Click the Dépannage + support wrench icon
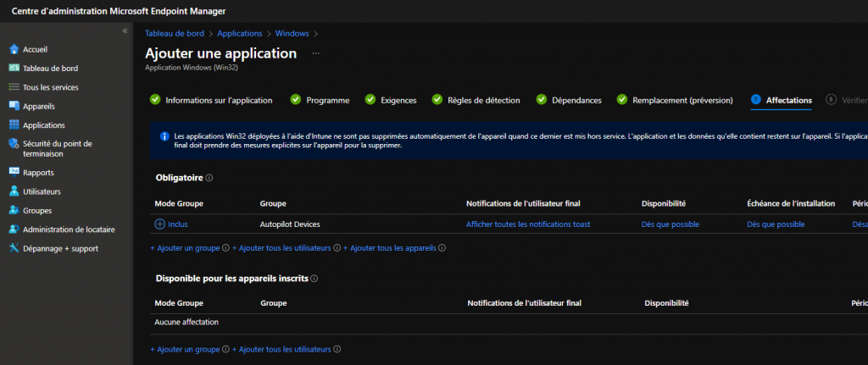The image size is (868, 365). coord(14,248)
